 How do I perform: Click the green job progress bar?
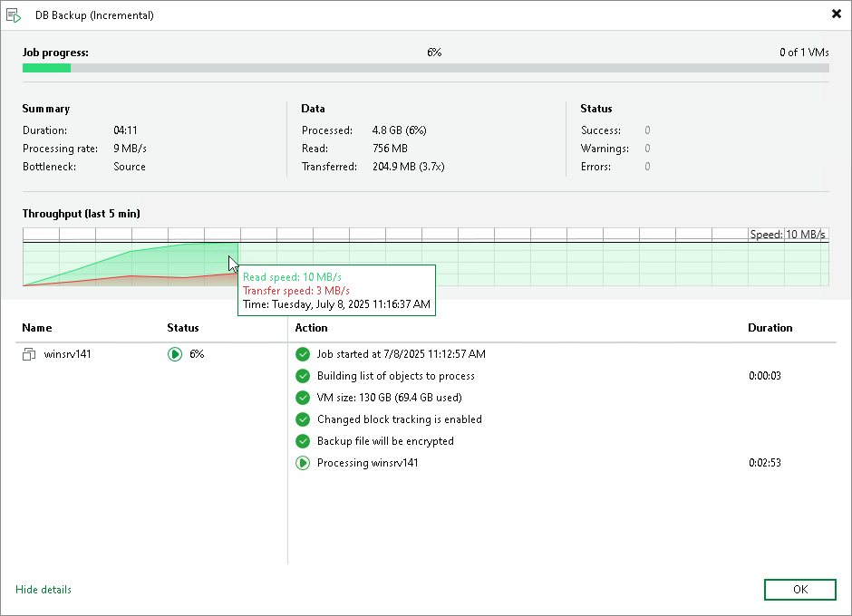point(46,68)
